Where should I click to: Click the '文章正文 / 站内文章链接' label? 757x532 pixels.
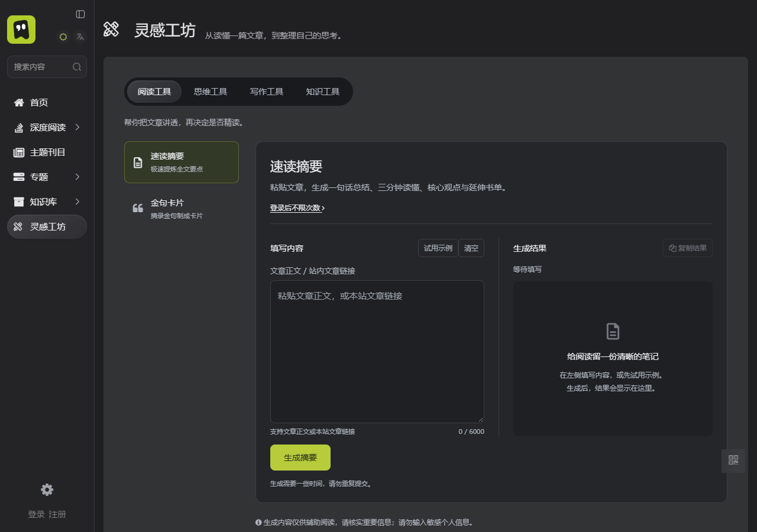[313, 271]
